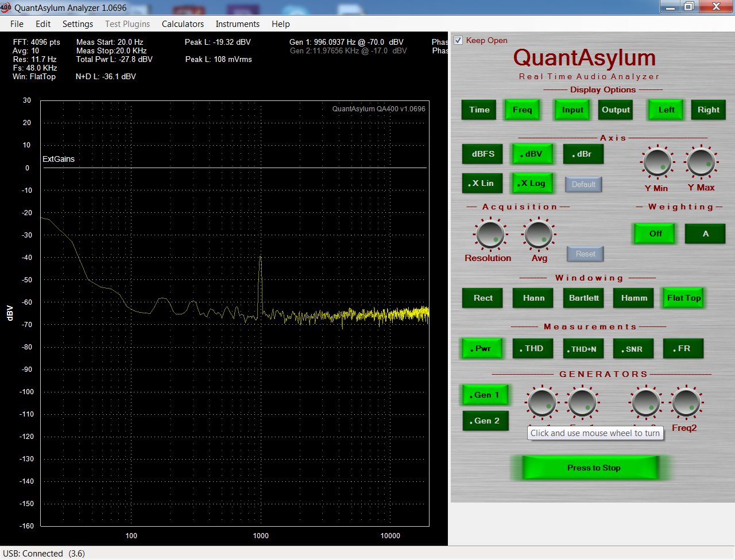Click the Avg knob
735x560 pixels.
pyautogui.click(x=539, y=234)
